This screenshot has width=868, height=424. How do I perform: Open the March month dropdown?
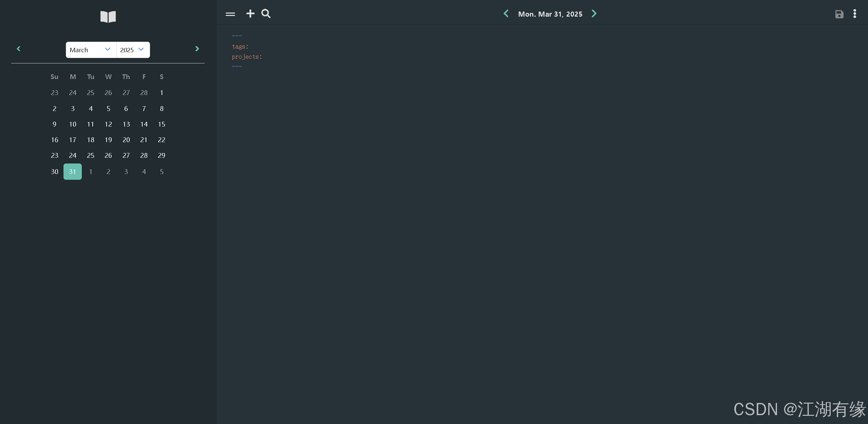click(91, 50)
